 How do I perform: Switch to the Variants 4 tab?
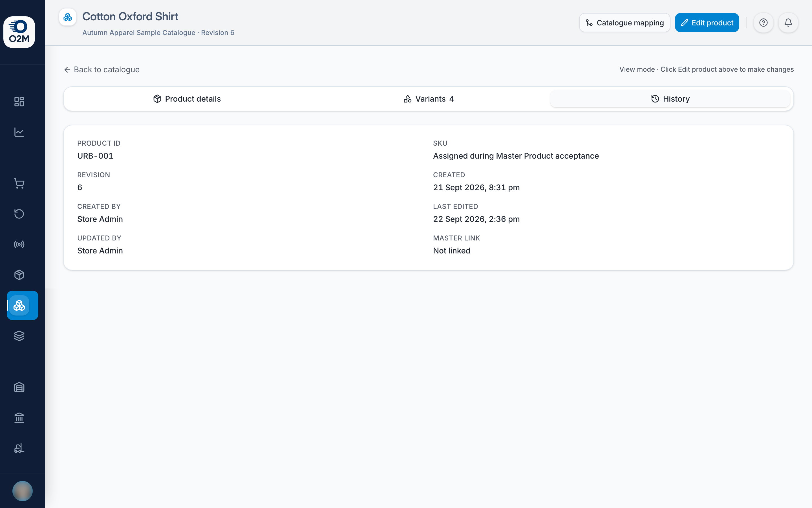pyautogui.click(x=429, y=99)
